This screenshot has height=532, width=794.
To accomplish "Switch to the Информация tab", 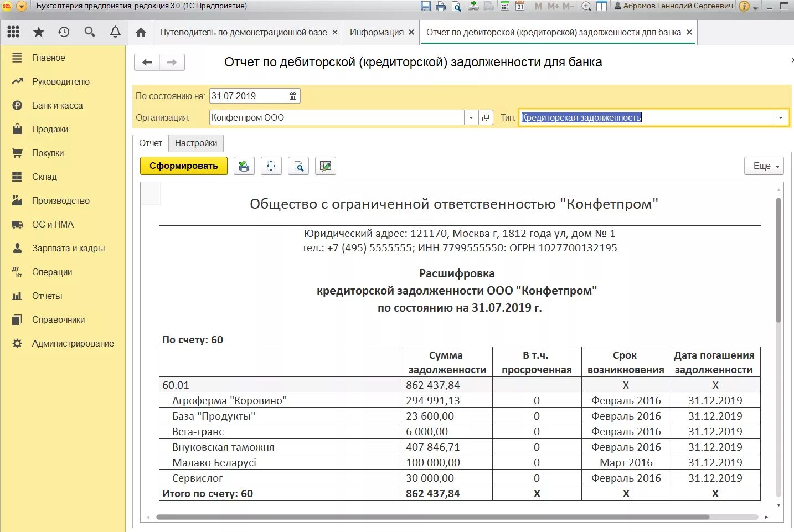I will [x=377, y=32].
